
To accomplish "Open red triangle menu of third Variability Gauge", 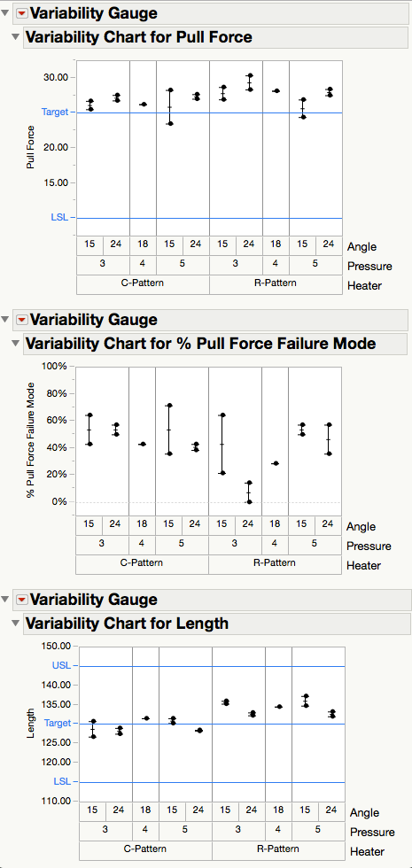I will pos(22,600).
